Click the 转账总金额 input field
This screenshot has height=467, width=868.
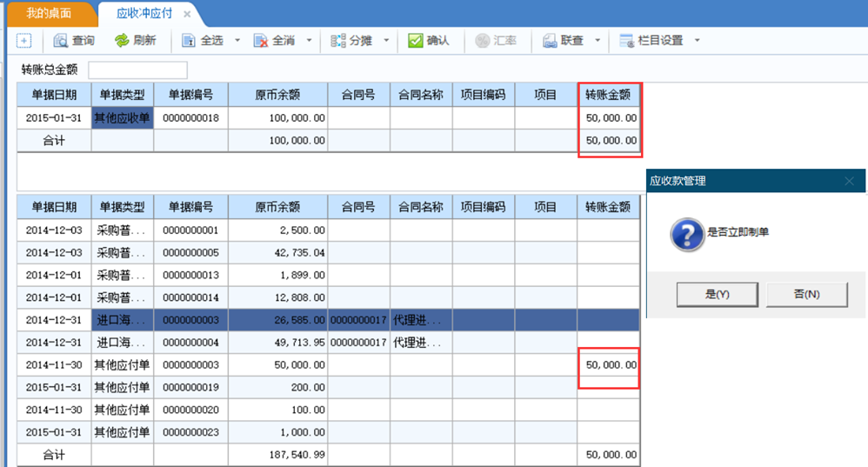coord(137,70)
